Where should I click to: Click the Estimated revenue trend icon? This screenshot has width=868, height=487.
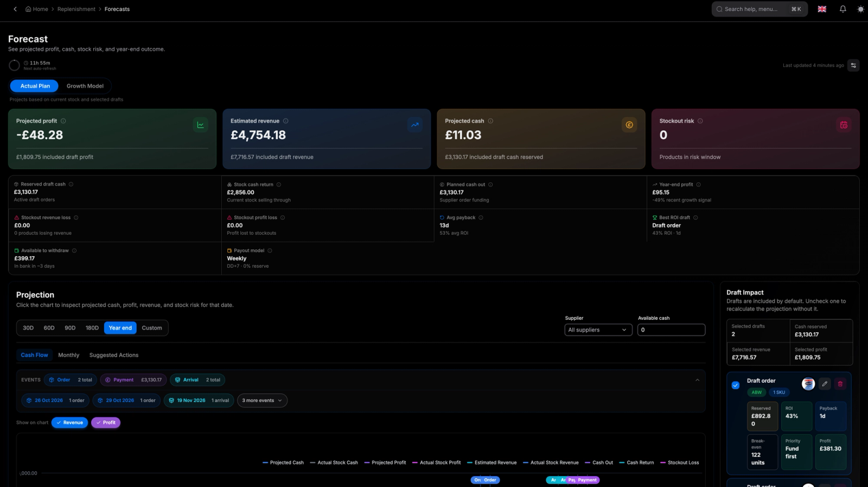[x=415, y=125]
